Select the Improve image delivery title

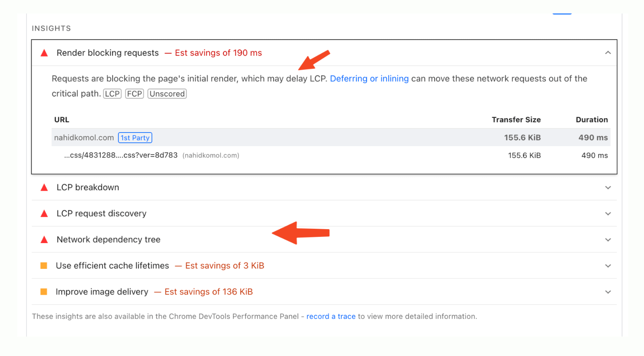point(102,292)
